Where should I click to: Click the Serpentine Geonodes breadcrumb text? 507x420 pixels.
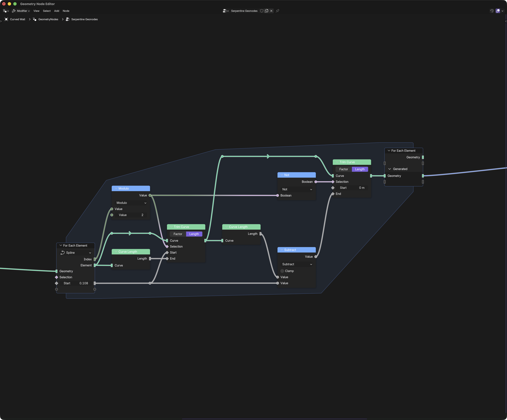click(84, 19)
